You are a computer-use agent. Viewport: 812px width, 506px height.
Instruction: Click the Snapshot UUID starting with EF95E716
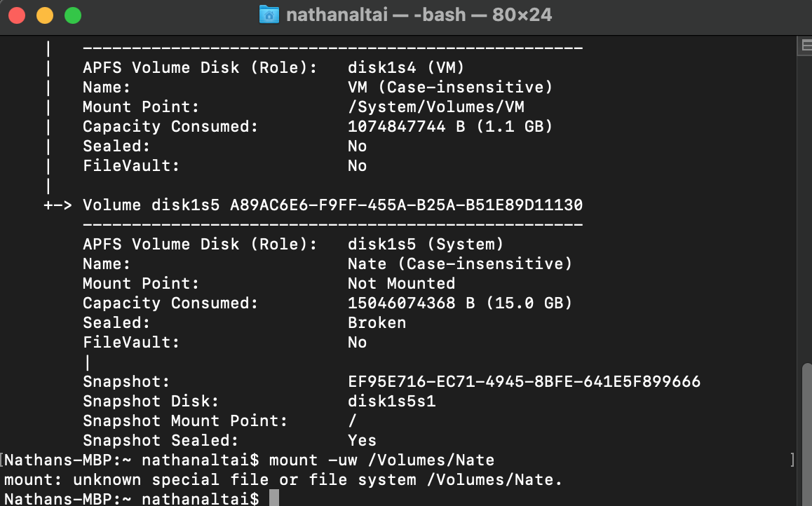coord(524,382)
